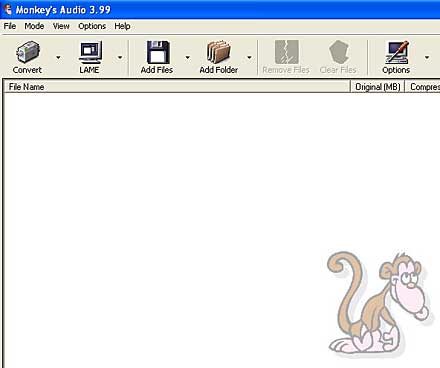The width and height of the screenshot is (440, 368).
Task: Click the Compressed column header
Action: tap(423, 87)
